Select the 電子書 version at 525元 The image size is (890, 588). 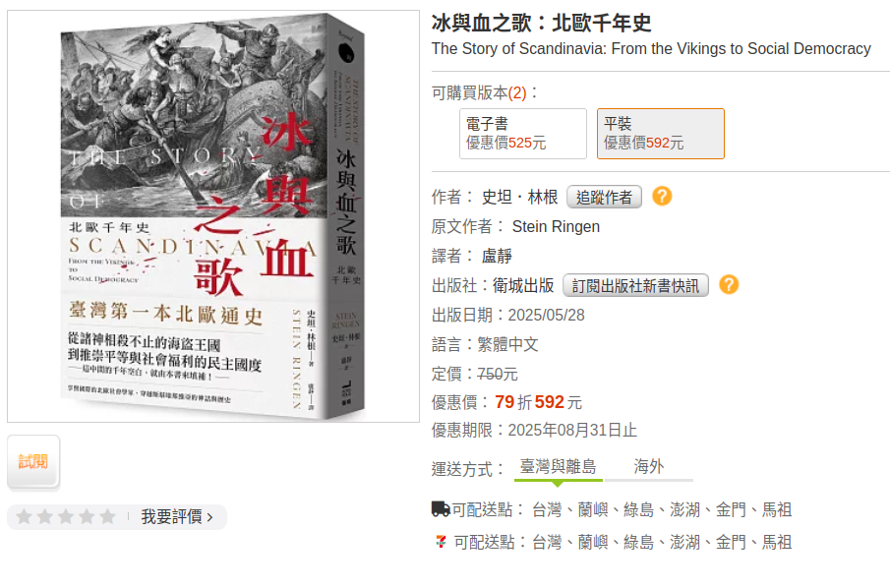click(x=523, y=134)
